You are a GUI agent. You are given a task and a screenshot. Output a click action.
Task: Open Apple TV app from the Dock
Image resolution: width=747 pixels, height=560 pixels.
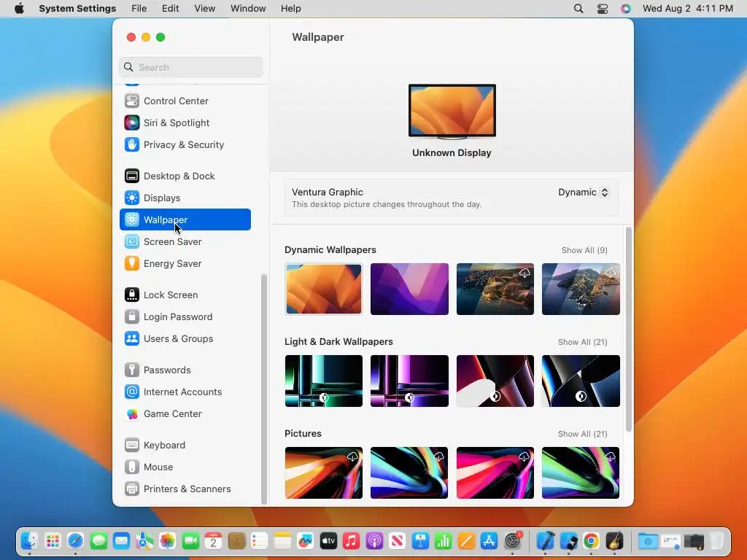(328, 542)
